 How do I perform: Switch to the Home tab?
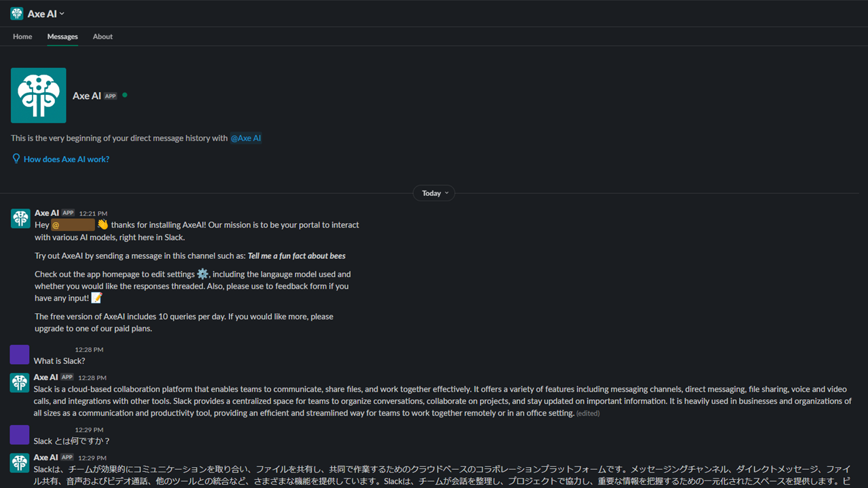[22, 36]
